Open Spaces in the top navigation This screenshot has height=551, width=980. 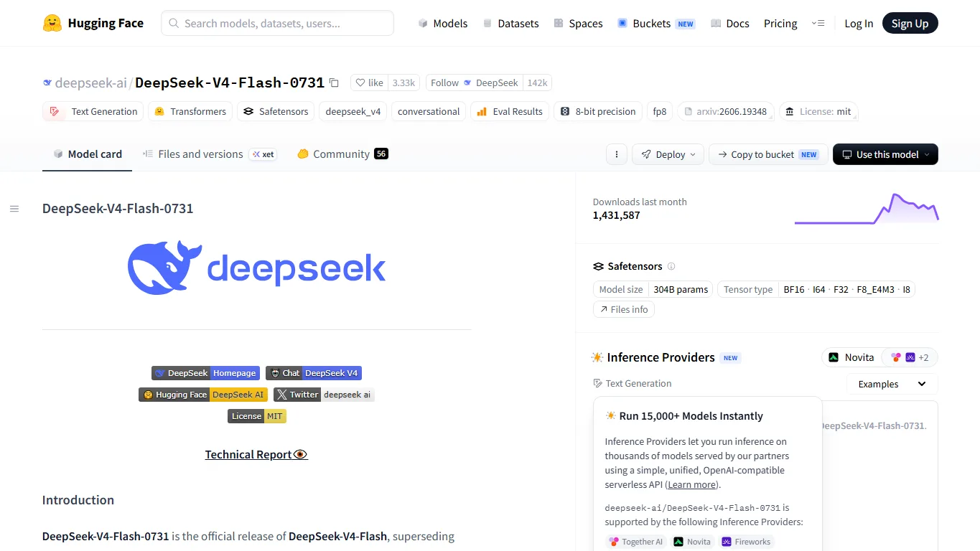tap(578, 24)
